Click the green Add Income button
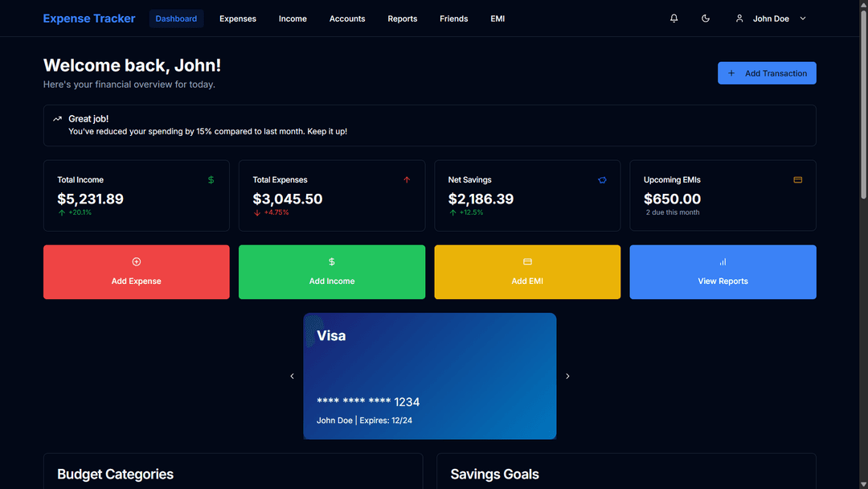 pos(332,272)
